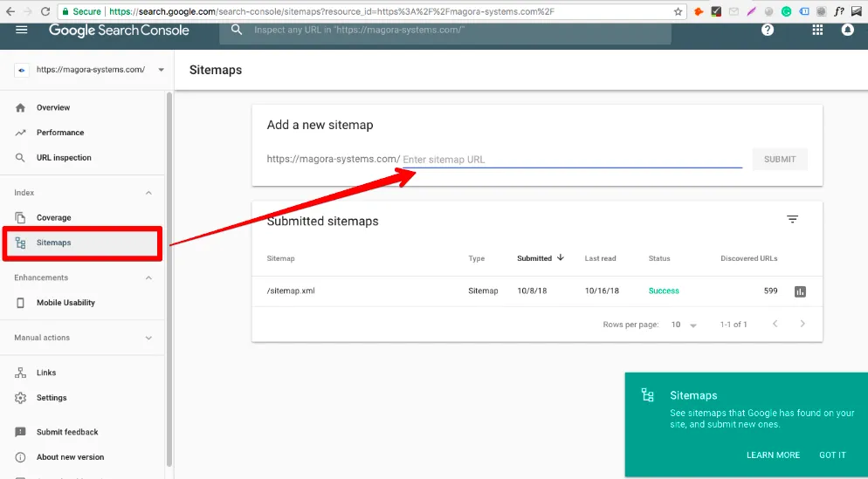Click the search magnifier in URL inspect bar
Screen dimensions: 868x479
coord(237,30)
